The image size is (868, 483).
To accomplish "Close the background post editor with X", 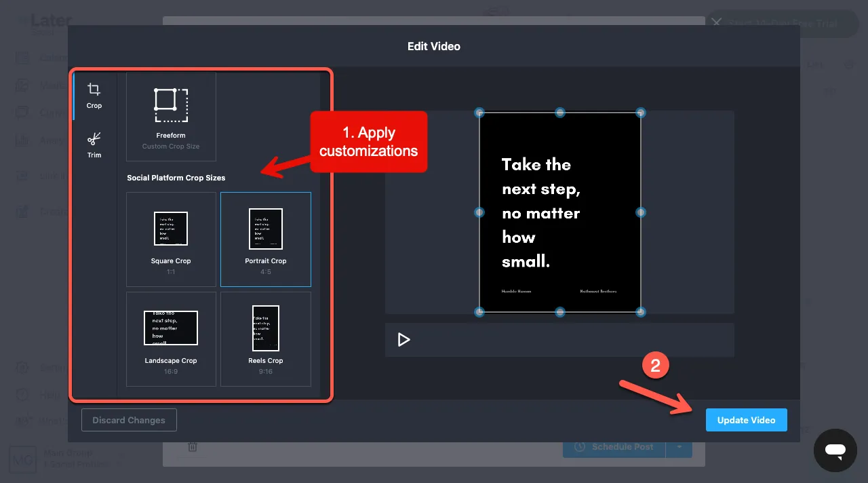I will (717, 22).
